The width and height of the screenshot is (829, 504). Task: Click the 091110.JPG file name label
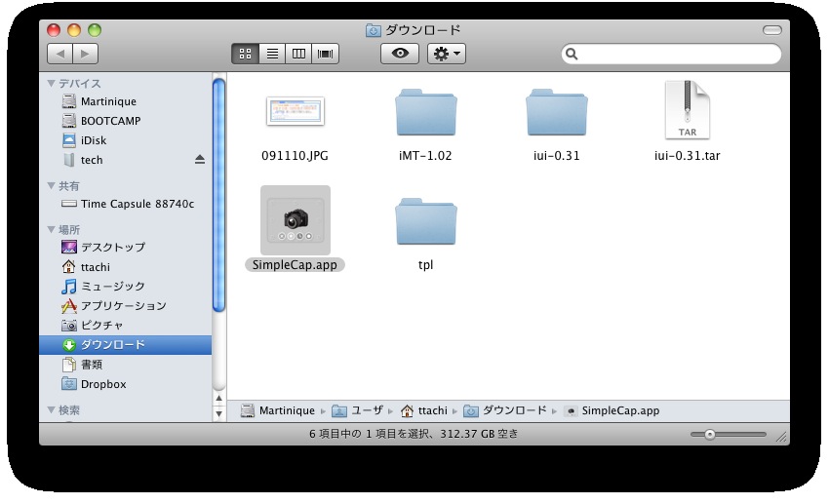click(x=295, y=156)
